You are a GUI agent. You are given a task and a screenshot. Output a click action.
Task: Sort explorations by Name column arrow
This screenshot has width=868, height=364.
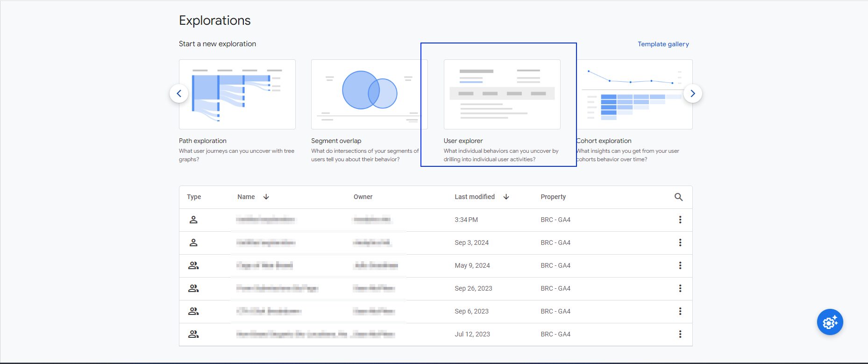(x=266, y=197)
